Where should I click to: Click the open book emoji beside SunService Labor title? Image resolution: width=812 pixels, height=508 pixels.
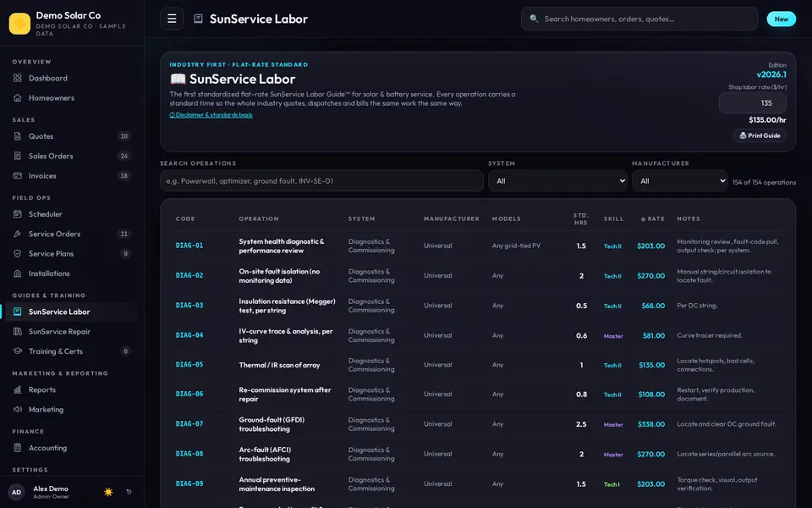tap(178, 79)
